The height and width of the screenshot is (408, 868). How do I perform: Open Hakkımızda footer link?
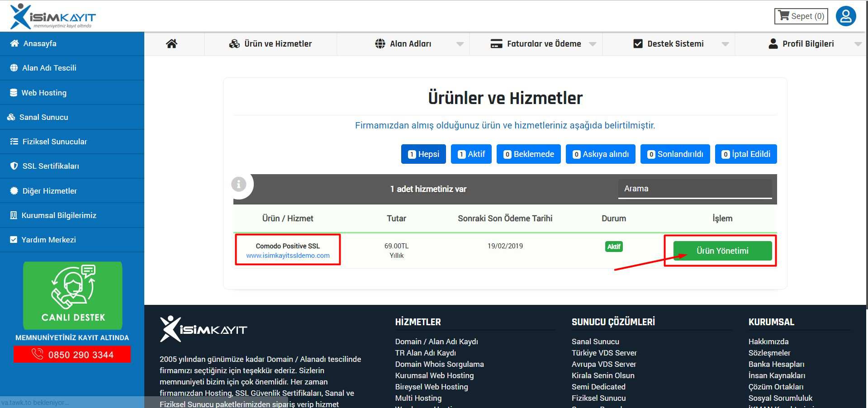click(768, 342)
